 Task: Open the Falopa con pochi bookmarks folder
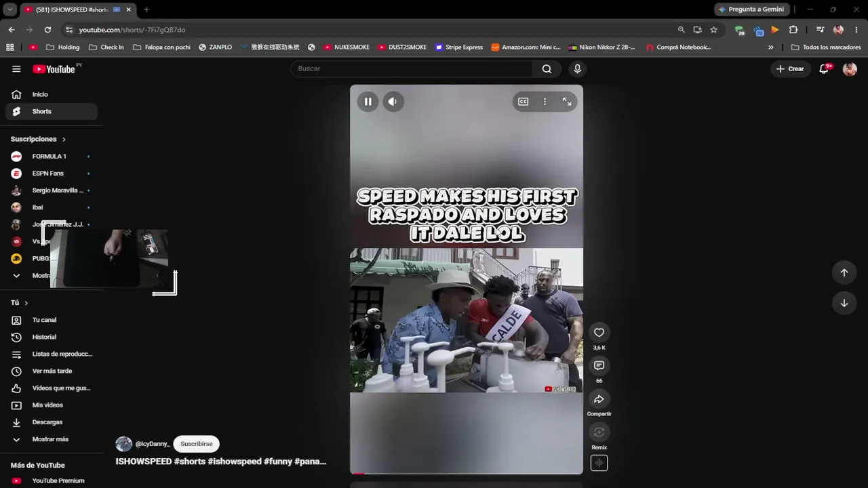pos(161,47)
